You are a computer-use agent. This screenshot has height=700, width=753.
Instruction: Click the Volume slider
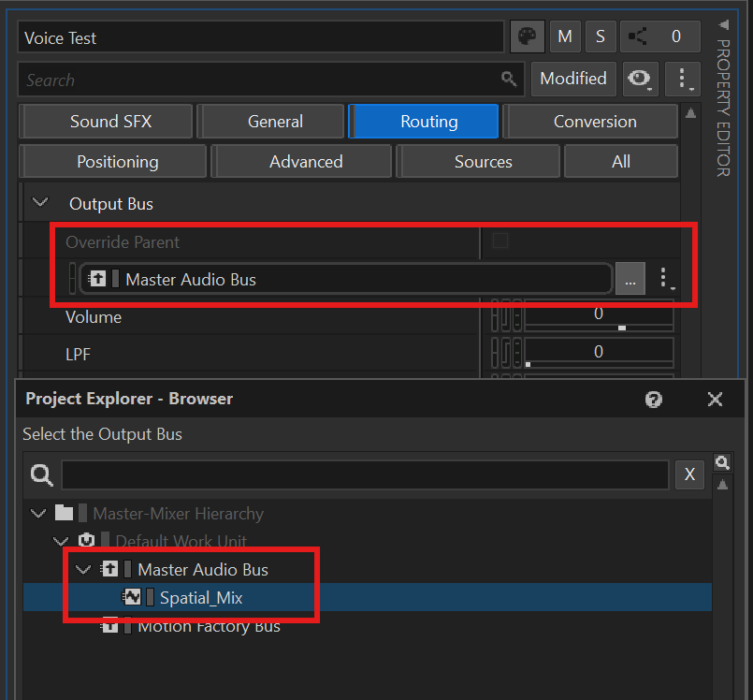tap(598, 317)
